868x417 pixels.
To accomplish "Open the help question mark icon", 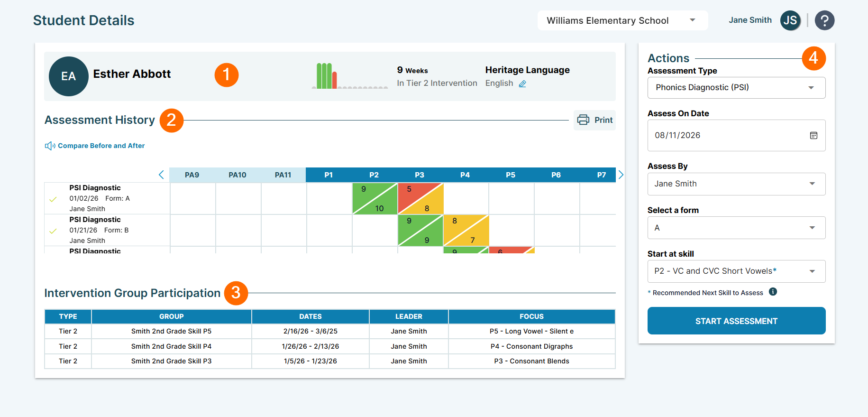I will (x=824, y=20).
